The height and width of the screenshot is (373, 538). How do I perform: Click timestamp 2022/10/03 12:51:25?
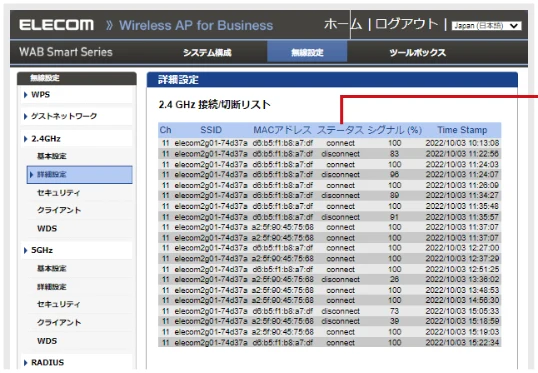click(462, 269)
